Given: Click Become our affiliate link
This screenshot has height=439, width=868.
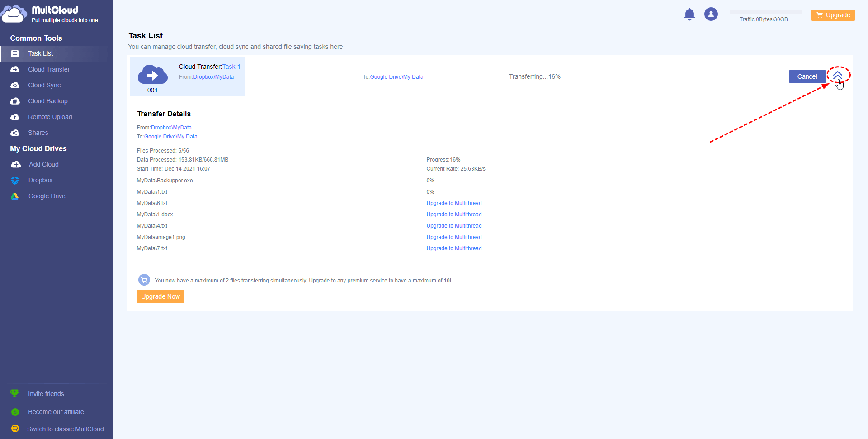Looking at the screenshot, I should 56,412.
